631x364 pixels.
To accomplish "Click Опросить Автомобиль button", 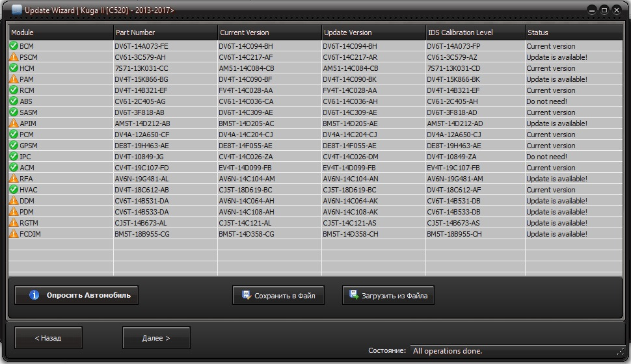I will (77, 295).
